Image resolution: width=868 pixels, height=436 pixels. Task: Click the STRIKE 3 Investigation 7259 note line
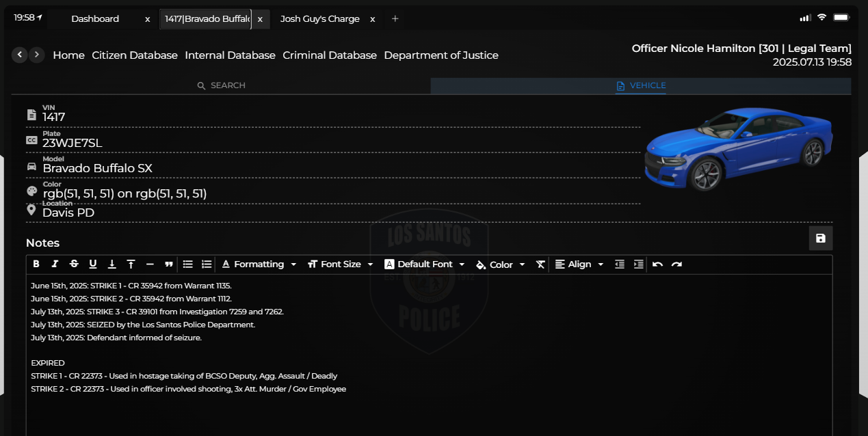(157, 312)
